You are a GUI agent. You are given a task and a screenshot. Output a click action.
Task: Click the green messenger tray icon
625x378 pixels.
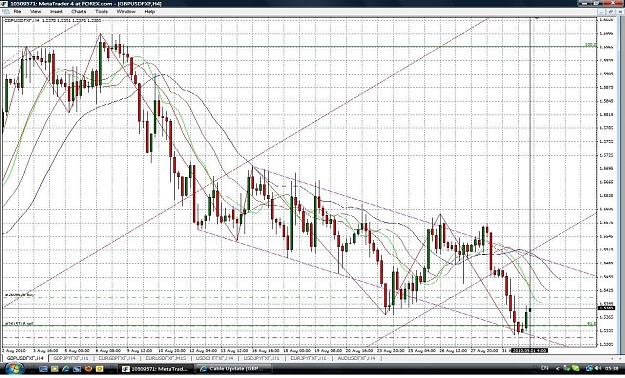pyautogui.click(x=576, y=368)
